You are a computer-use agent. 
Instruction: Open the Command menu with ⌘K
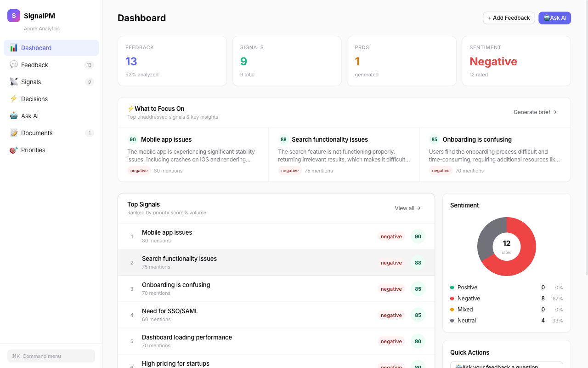51,356
